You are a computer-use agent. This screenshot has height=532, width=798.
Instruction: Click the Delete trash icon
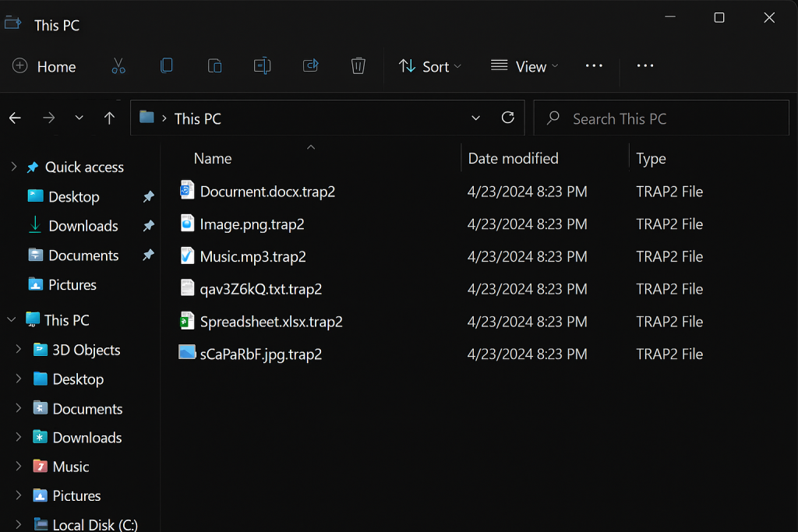point(358,66)
